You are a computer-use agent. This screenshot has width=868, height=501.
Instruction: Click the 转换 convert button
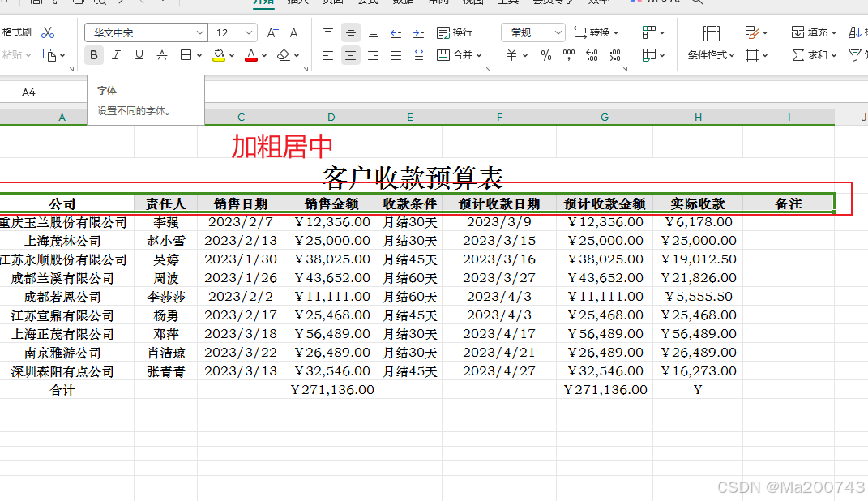596,32
